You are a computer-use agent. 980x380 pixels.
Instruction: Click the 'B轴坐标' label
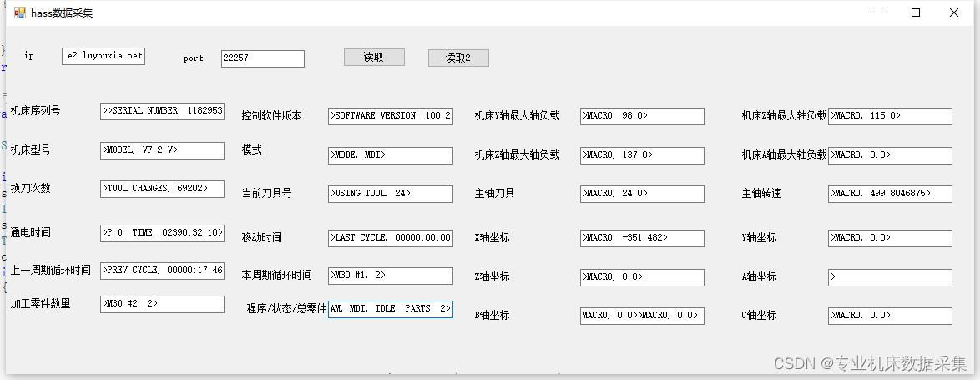tap(493, 315)
